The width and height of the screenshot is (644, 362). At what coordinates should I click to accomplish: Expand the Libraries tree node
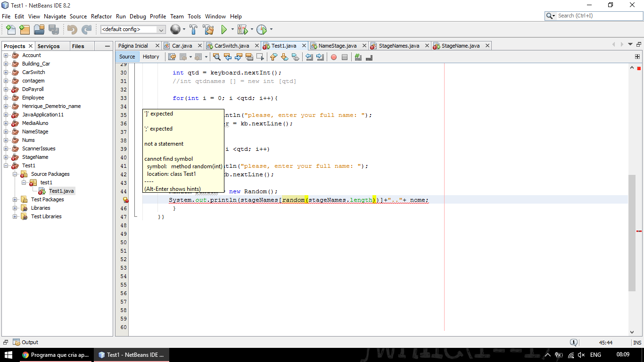[x=16, y=208]
